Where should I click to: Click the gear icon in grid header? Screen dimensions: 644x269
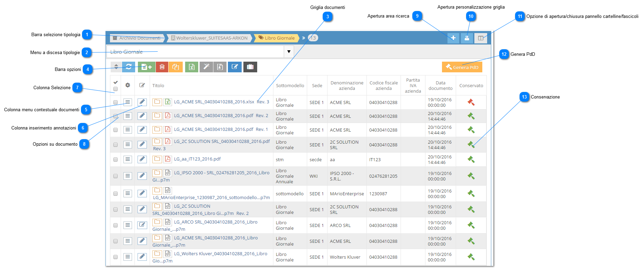[128, 85]
